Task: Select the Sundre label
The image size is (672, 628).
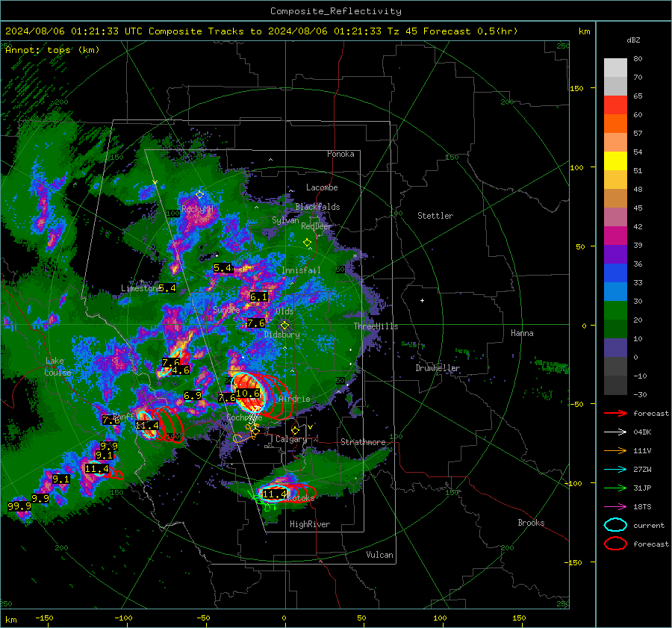Action: coord(226,309)
